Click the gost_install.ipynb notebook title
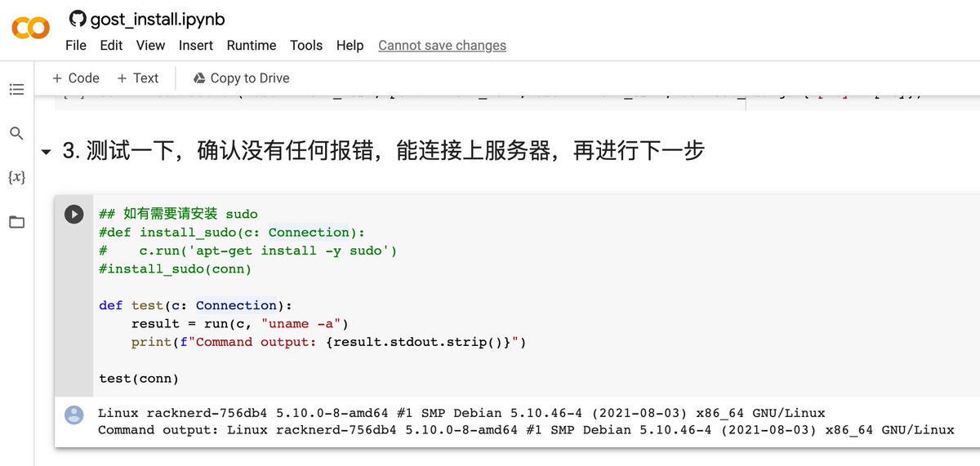 (x=158, y=19)
